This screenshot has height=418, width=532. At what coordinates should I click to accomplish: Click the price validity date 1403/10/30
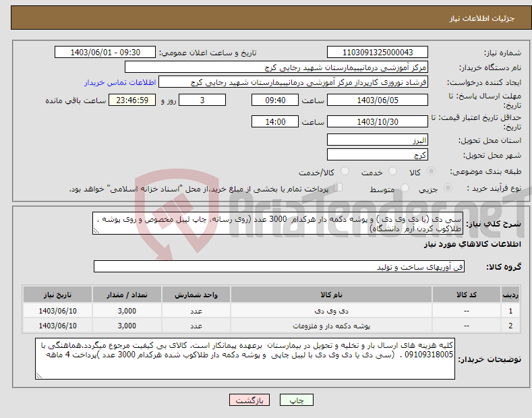click(x=378, y=121)
